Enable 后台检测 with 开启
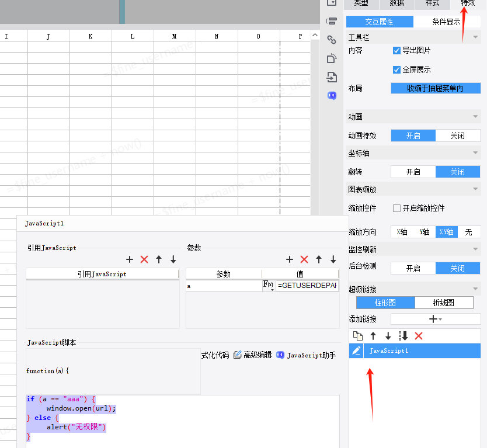 [x=413, y=268]
